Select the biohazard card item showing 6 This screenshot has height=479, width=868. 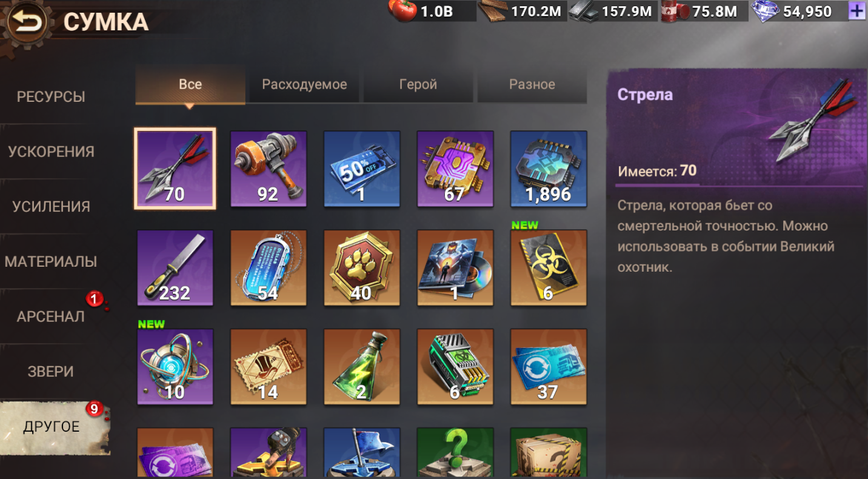click(x=549, y=267)
